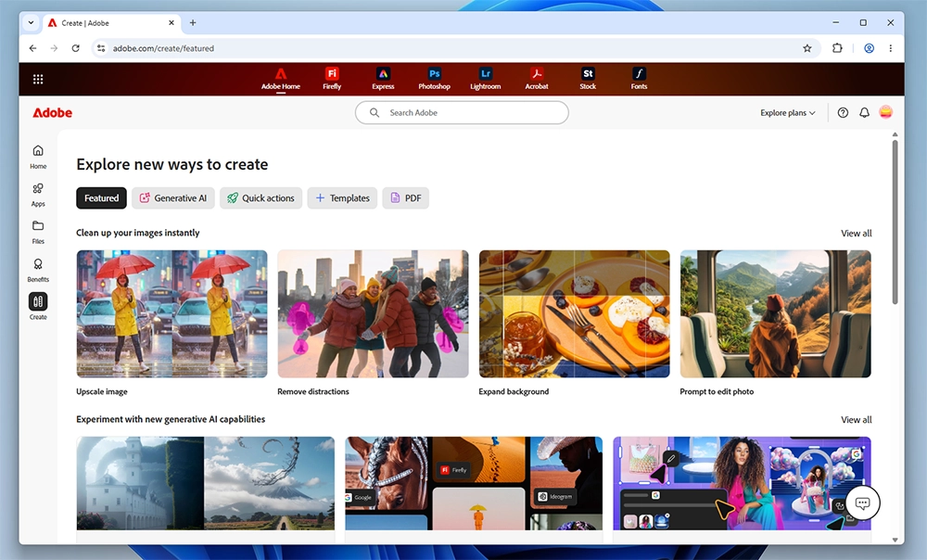Image resolution: width=927 pixels, height=560 pixels.
Task: Switch to the Quick actions tab
Action: [x=260, y=198]
